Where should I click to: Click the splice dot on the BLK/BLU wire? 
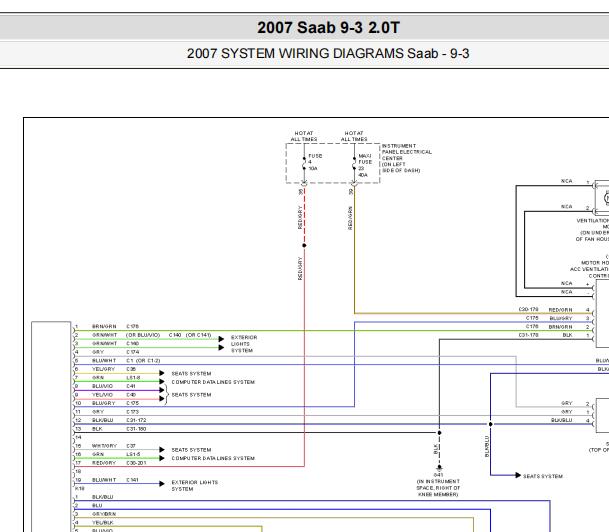[x=491, y=424]
